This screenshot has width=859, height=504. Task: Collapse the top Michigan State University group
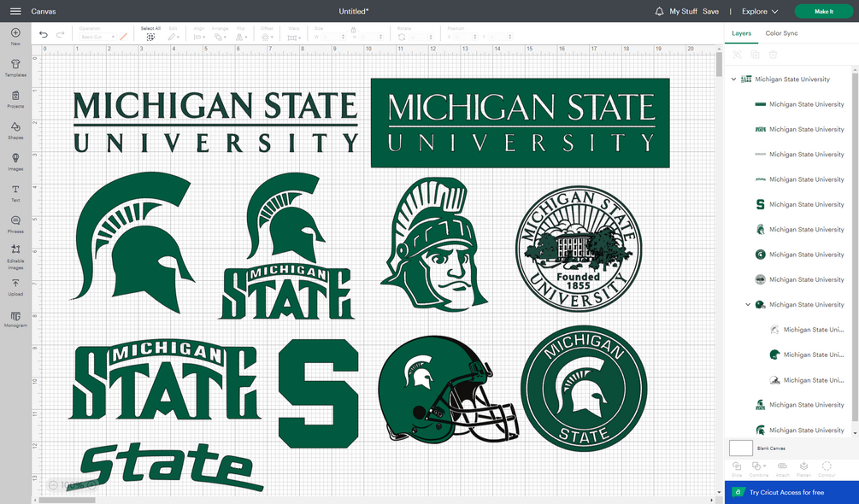(733, 79)
